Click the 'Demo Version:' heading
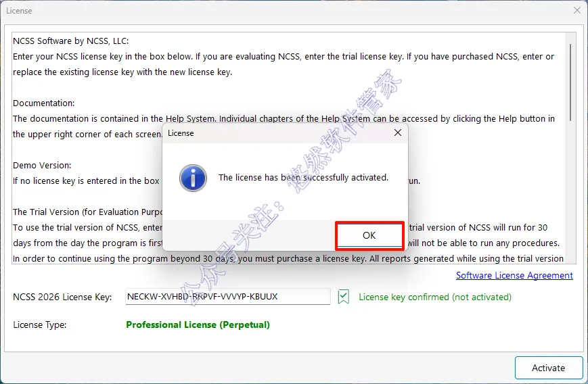The height and width of the screenshot is (384, 588). coord(42,165)
